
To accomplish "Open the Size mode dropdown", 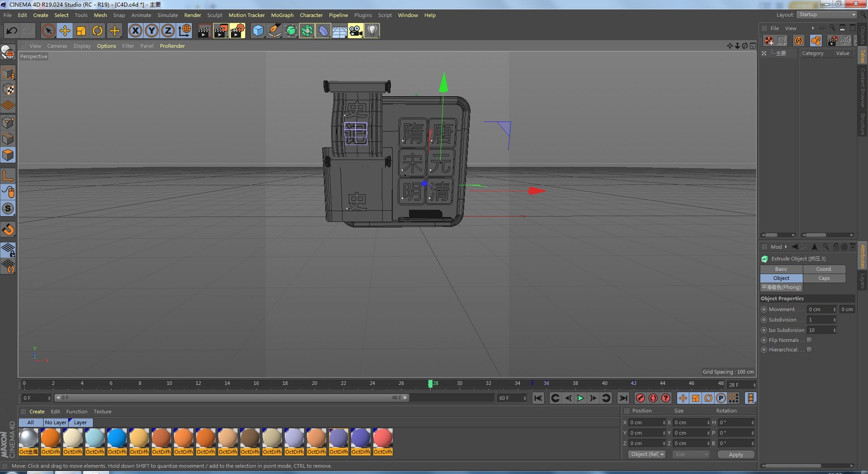I will [x=691, y=455].
